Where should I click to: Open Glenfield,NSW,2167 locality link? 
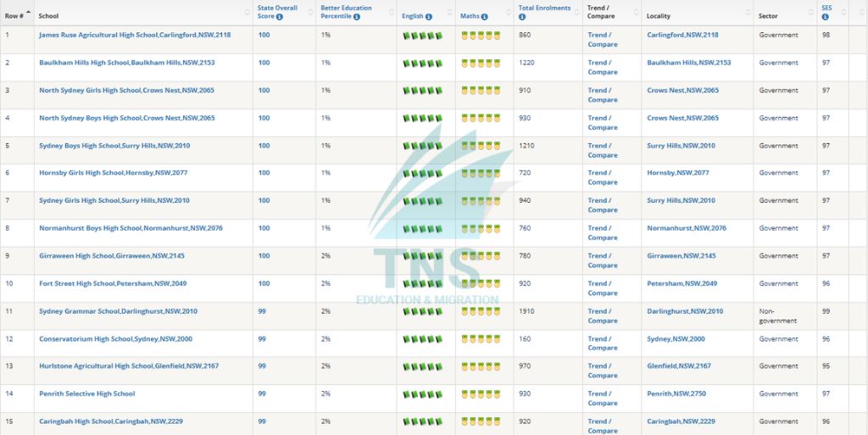679,365
